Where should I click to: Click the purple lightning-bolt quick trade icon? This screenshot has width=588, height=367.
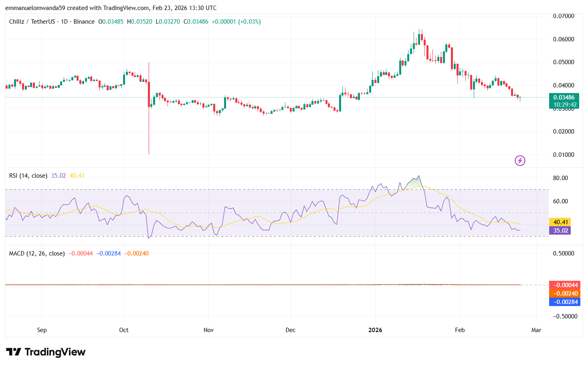coord(519,160)
